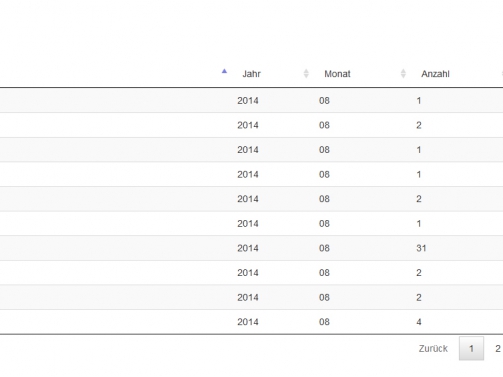Sort by the Monat column header
This screenshot has height=377, width=503.
click(337, 74)
